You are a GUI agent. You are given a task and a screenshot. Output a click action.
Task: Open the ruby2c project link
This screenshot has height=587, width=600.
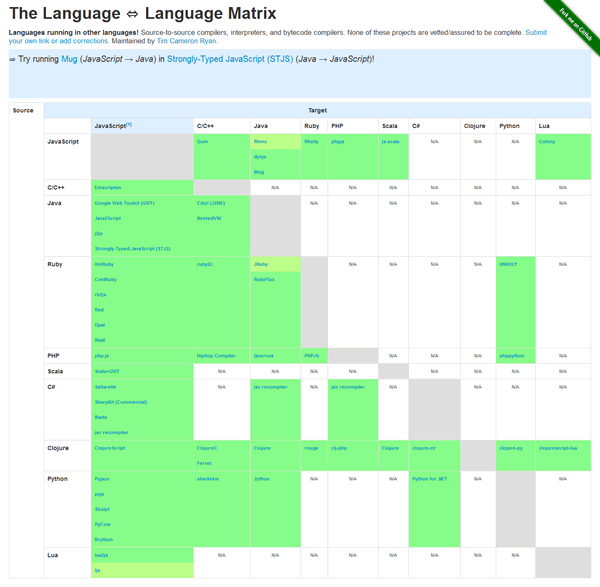point(205,264)
